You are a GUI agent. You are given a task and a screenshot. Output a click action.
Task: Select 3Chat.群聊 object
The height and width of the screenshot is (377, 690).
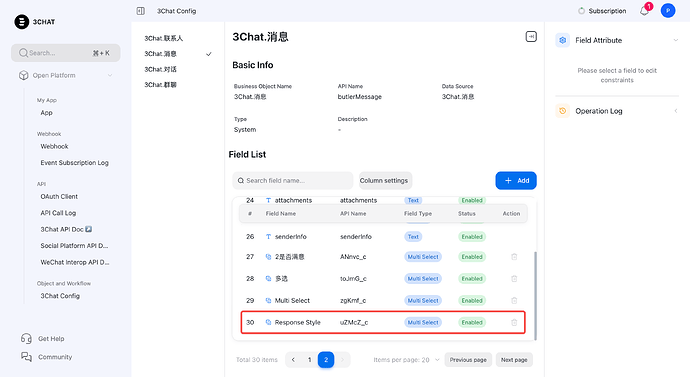pyautogui.click(x=160, y=84)
